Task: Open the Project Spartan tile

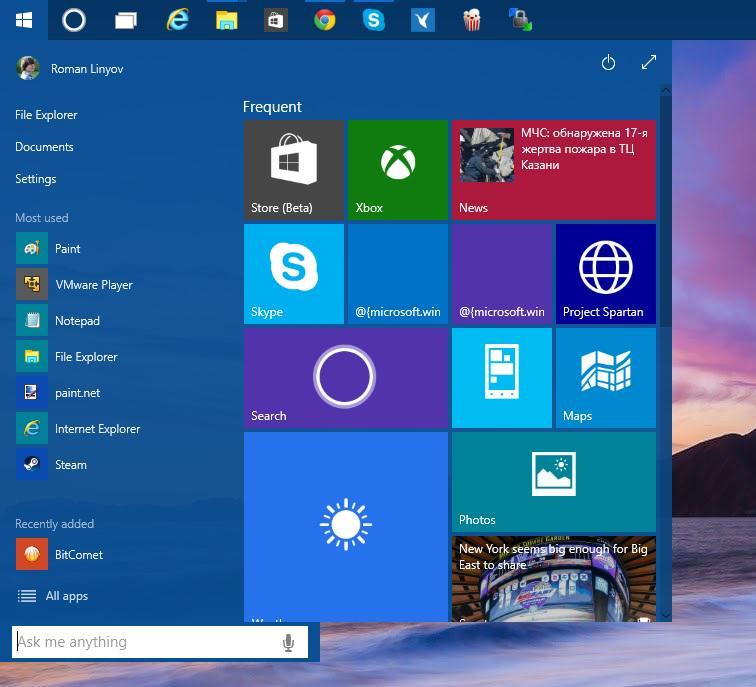Action: 606,274
